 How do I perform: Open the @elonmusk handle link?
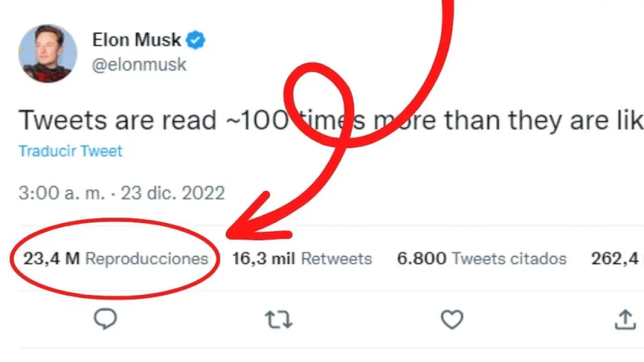click(140, 65)
